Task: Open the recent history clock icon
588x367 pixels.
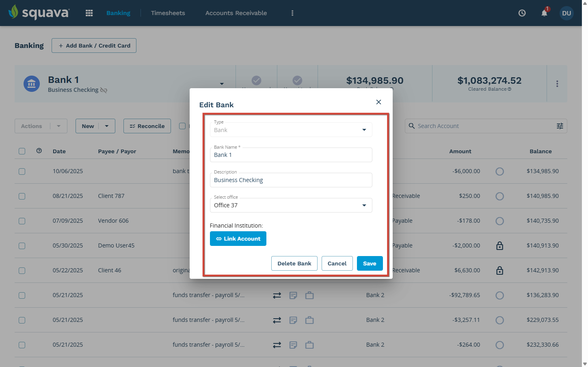Action: (522, 13)
